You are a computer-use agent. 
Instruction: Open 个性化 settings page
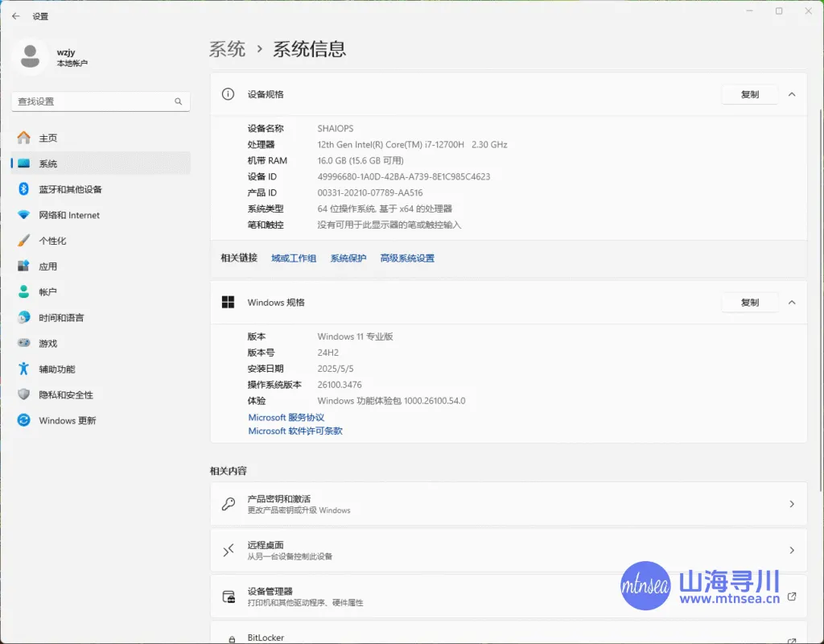pyautogui.click(x=101, y=241)
